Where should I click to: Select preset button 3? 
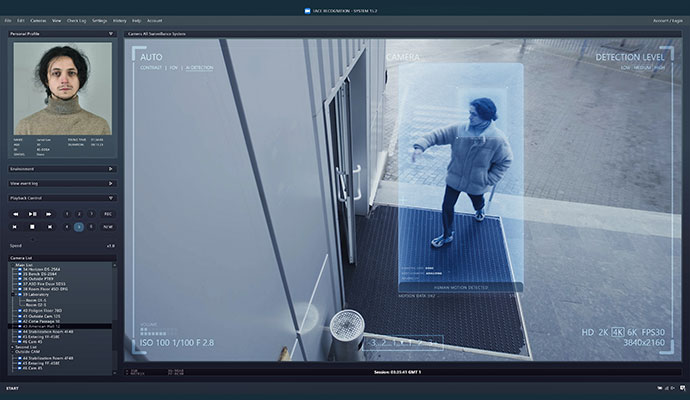92,214
